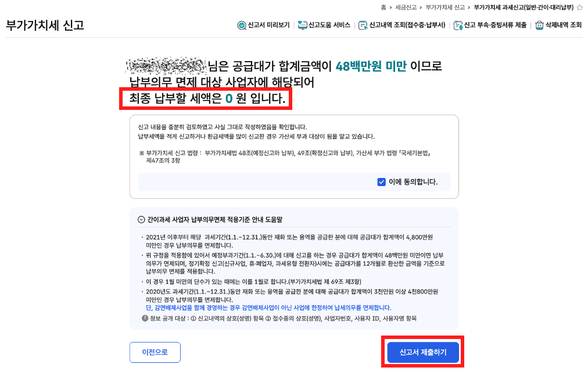Click the blue 감면배제사업 notice text
588x371 pixels.
pos(268,308)
